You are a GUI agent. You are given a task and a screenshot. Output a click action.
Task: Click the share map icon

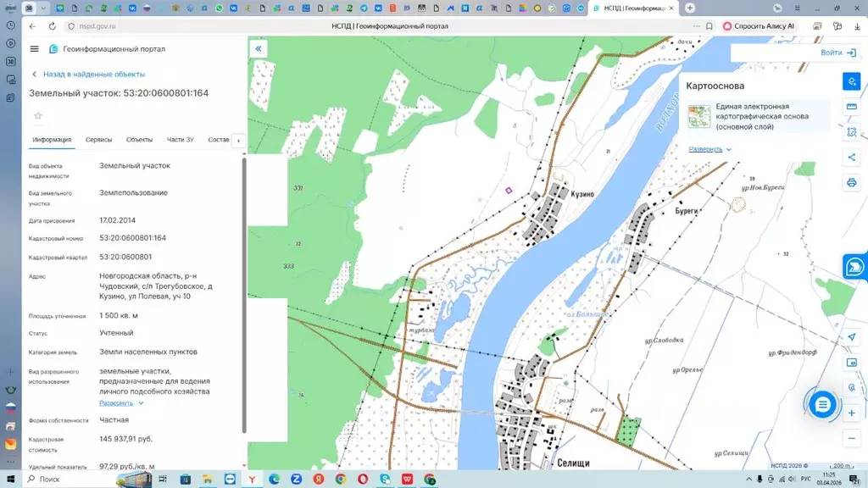point(852,157)
